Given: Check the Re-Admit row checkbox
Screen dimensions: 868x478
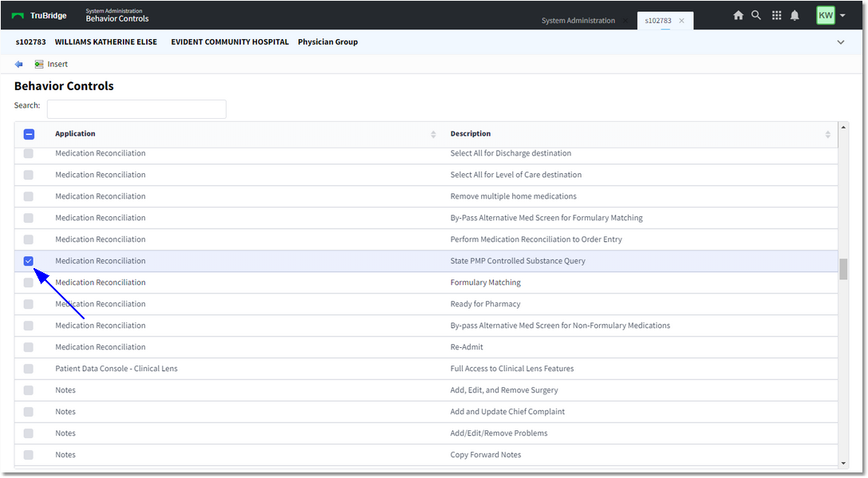Looking at the screenshot, I should point(28,347).
